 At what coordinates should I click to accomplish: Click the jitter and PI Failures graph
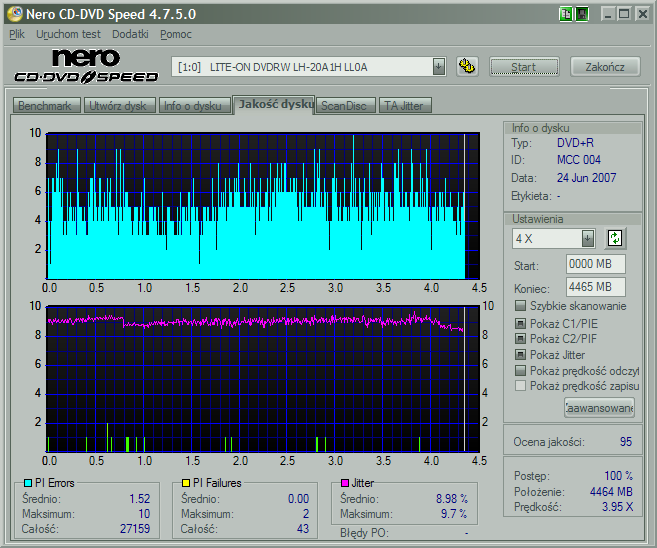[263, 379]
